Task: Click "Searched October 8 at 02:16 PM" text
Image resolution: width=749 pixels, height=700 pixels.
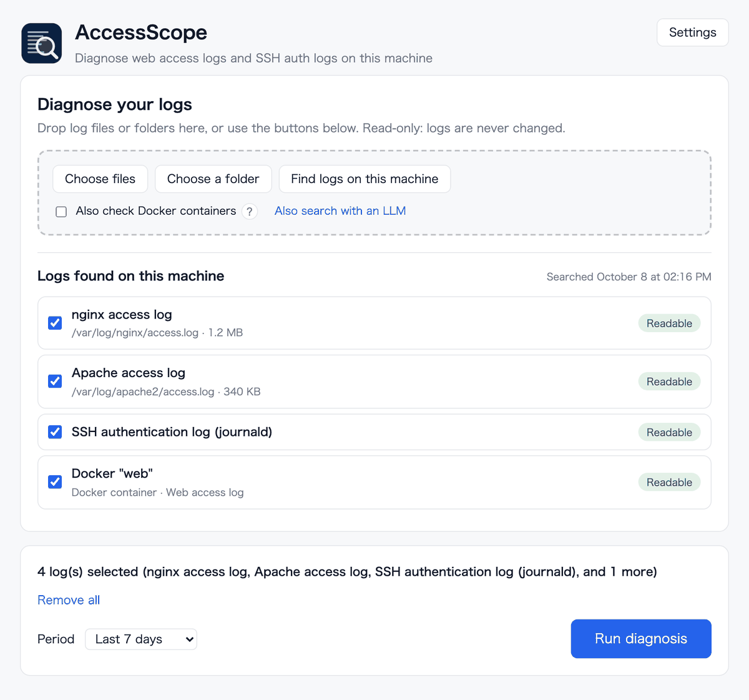Action: click(629, 277)
